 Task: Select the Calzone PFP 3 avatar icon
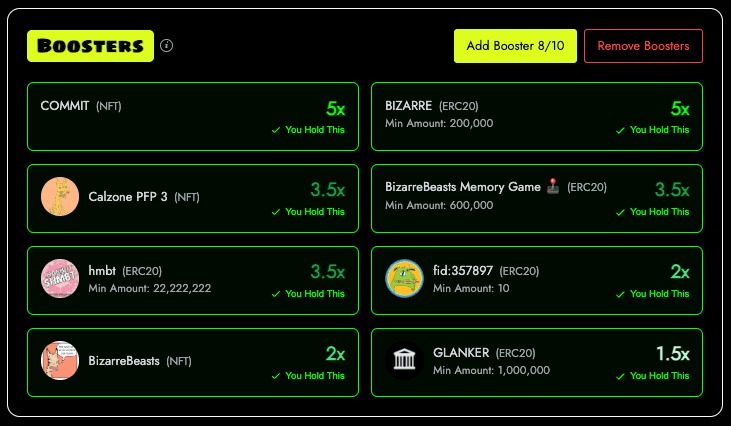(60, 197)
